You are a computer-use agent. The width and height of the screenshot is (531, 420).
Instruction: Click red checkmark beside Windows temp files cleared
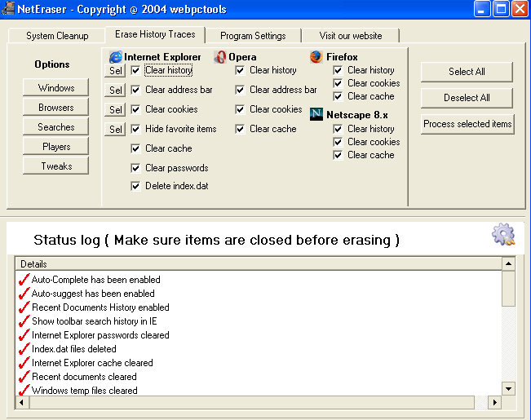(24, 390)
